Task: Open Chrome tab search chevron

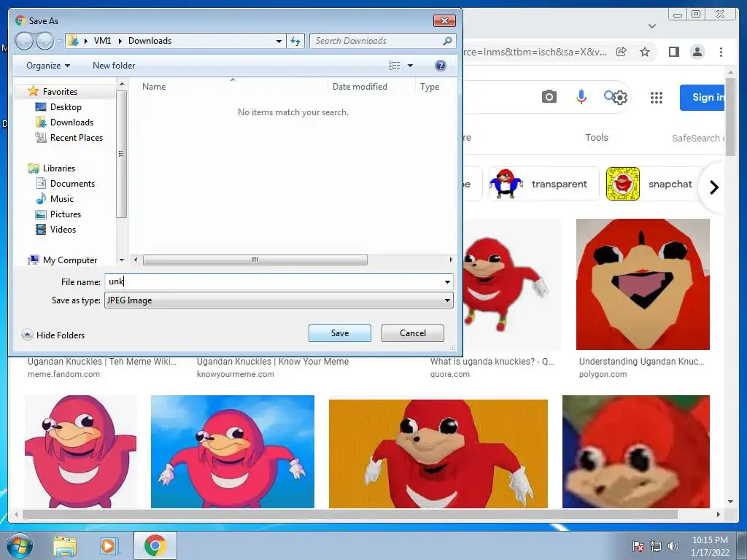Action: [652, 26]
